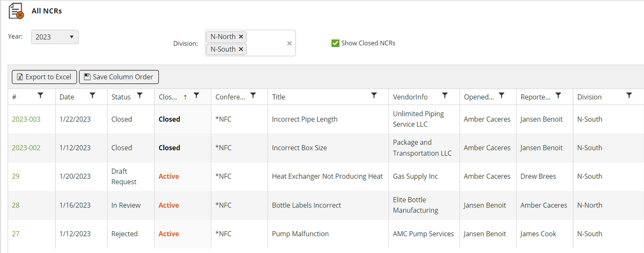Open the Reported By column filter icon
Screen dimensions: 644x253
pyautogui.click(x=558, y=96)
